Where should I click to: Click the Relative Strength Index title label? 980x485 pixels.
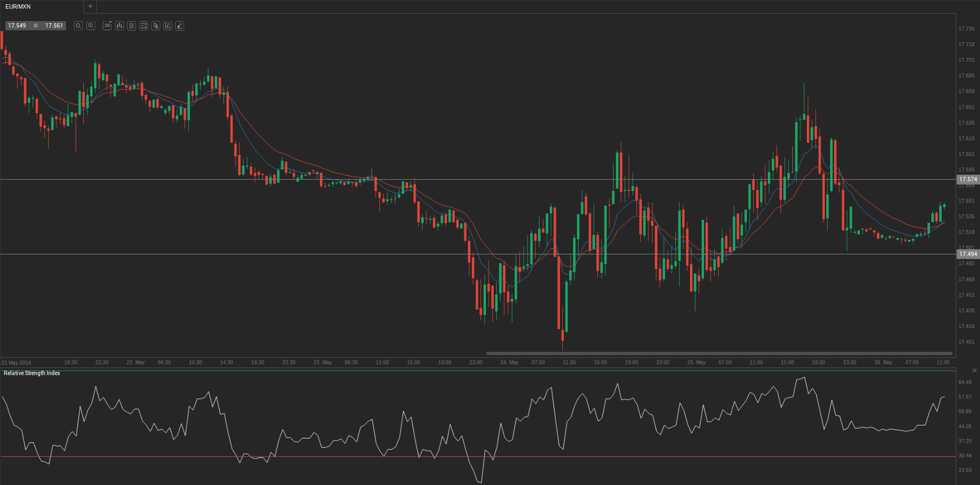coord(32,373)
